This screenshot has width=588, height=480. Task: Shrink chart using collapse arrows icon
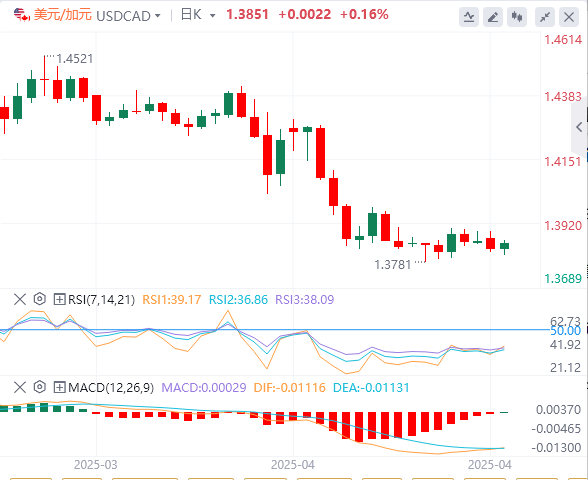pyautogui.click(x=545, y=17)
